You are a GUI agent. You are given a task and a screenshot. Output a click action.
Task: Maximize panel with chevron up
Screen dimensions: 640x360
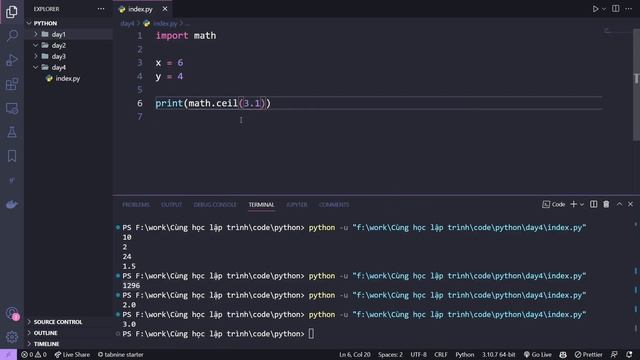point(619,204)
